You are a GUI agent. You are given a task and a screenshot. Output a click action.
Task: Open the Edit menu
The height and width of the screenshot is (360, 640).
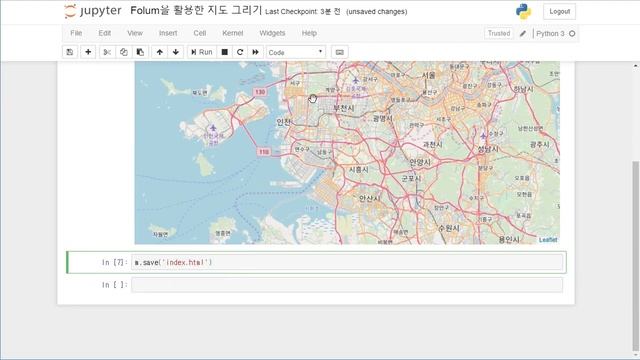pyautogui.click(x=104, y=33)
